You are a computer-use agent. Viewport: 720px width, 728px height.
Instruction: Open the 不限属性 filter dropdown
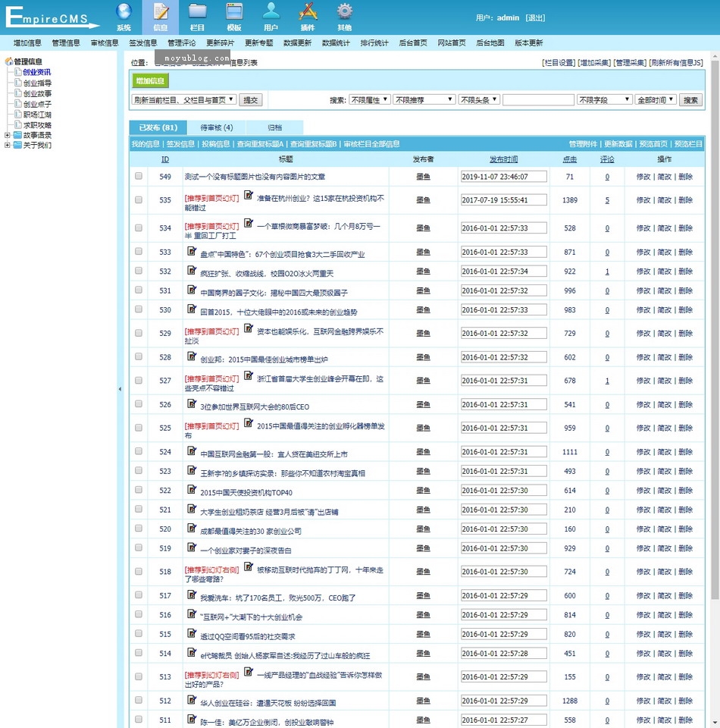click(370, 99)
